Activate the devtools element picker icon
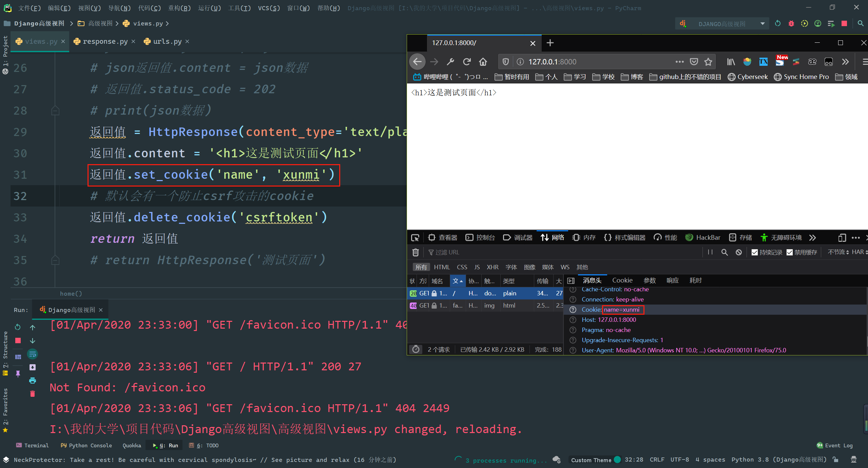Screen dimensions: 868x468 [415, 238]
